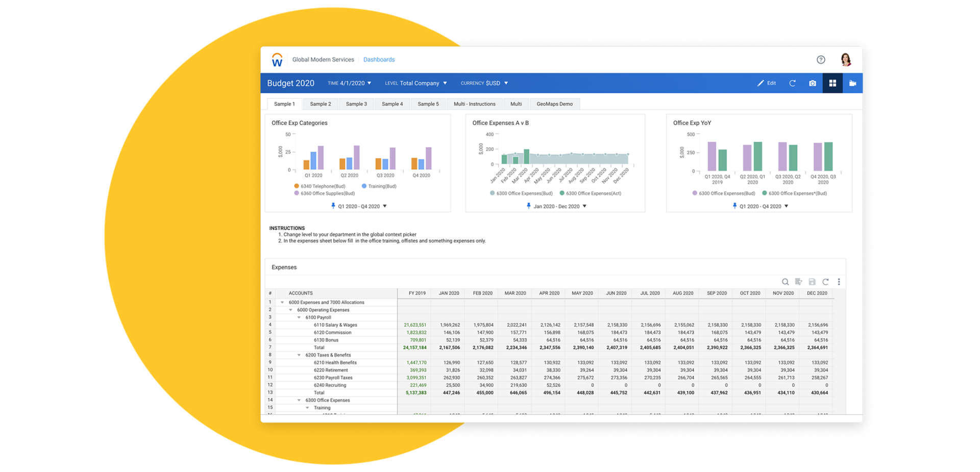The image size is (980, 472).
Task: Open the filter icon on the Expenses sheet
Action: coord(799,282)
